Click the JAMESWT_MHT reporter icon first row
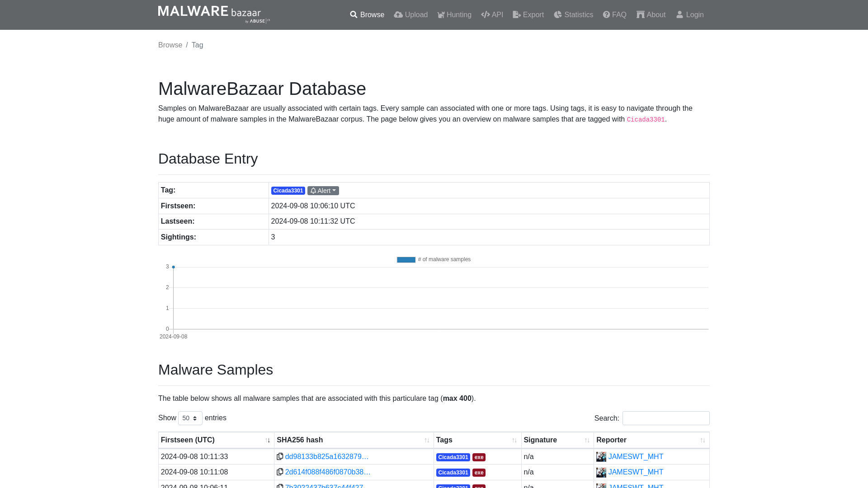The width and height of the screenshot is (868, 488). coord(601,456)
